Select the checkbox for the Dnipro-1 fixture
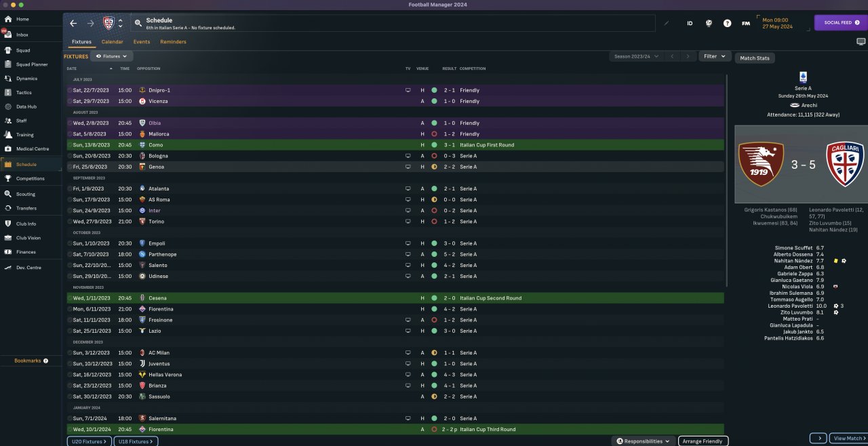Image resolution: width=868 pixels, height=446 pixels. coord(69,90)
